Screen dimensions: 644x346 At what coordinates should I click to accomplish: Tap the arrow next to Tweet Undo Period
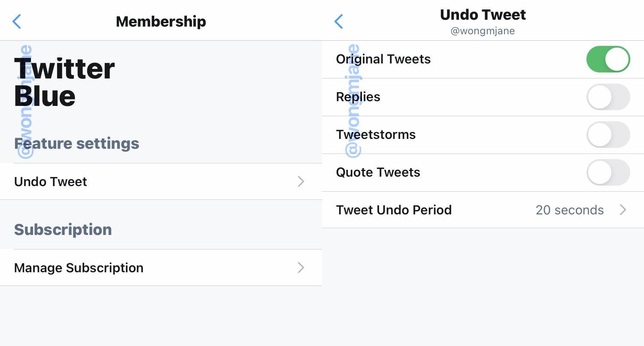(x=623, y=210)
